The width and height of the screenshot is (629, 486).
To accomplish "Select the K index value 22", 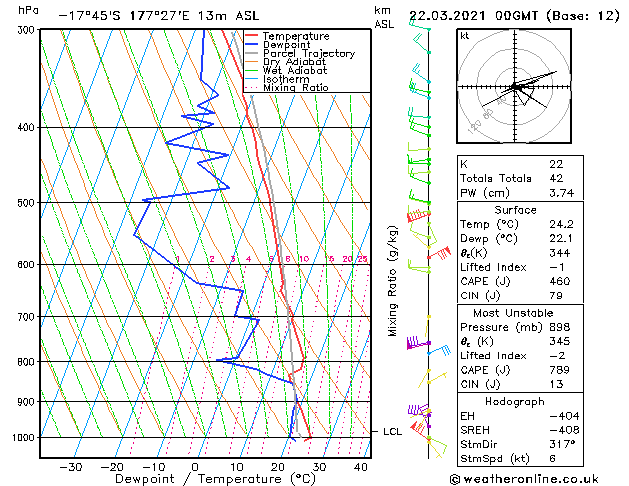I will point(556,164).
